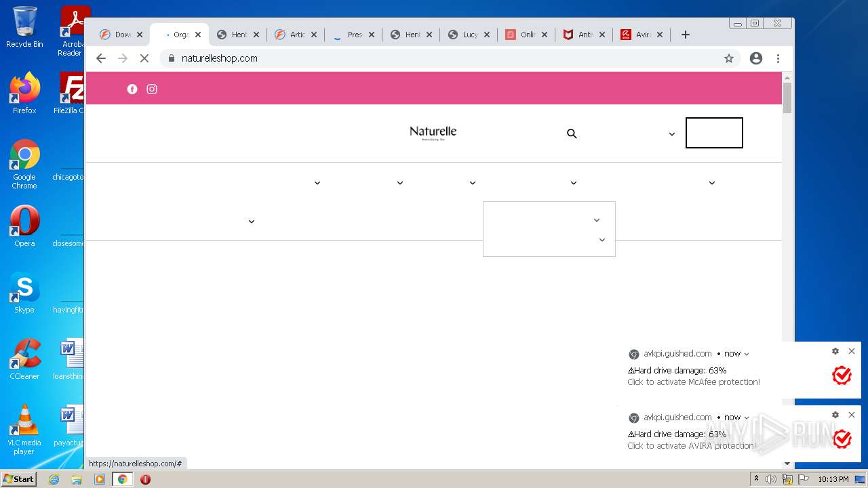Stop loading the page
The width and height of the screenshot is (868, 488).
[x=144, y=58]
